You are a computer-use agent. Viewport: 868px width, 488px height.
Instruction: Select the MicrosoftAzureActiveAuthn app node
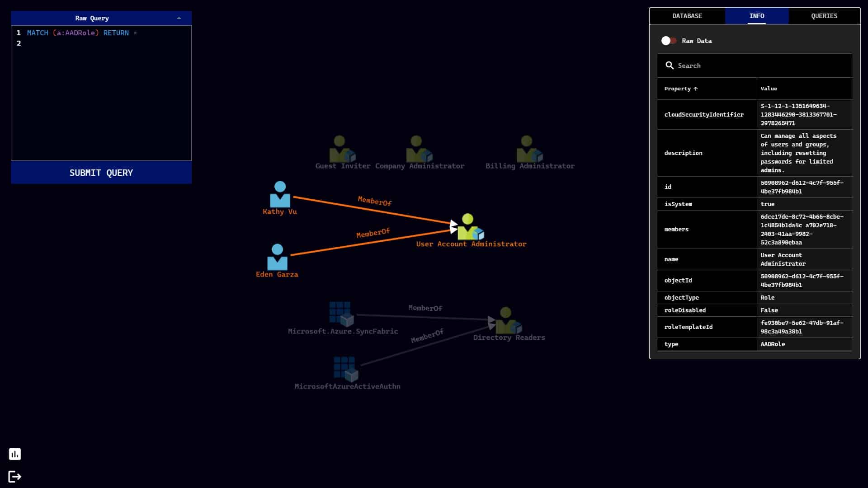coord(346,369)
